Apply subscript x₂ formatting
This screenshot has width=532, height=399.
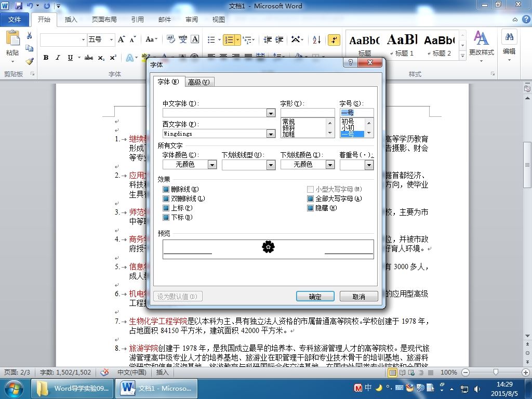click(x=101, y=58)
